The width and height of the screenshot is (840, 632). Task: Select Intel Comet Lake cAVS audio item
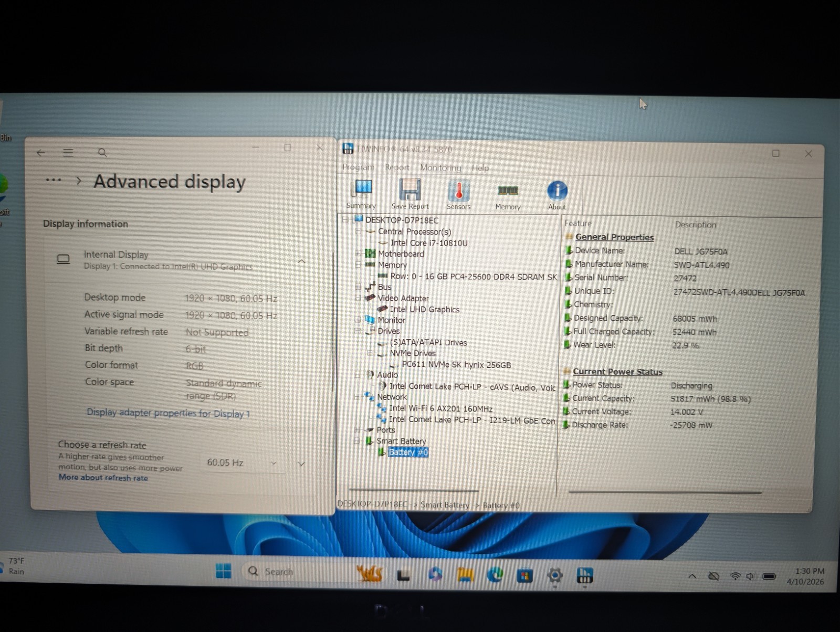[472, 387]
